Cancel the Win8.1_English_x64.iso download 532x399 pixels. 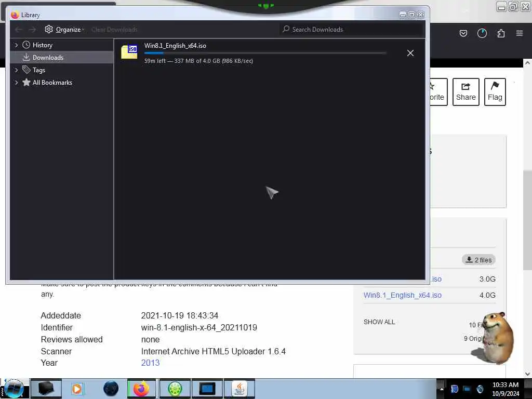click(410, 53)
